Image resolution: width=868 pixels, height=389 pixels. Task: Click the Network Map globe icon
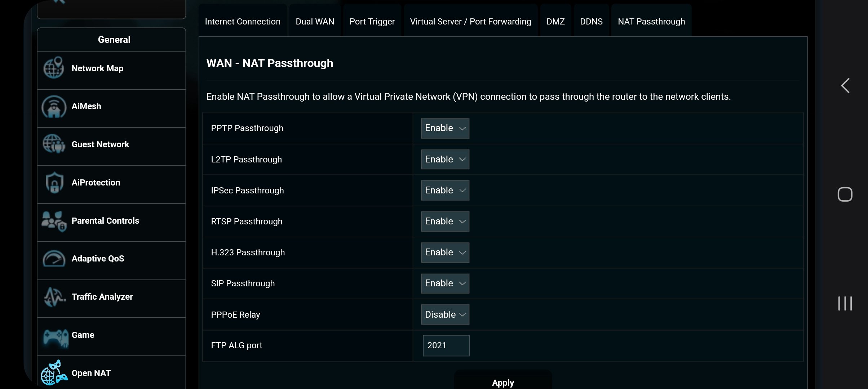(x=54, y=68)
